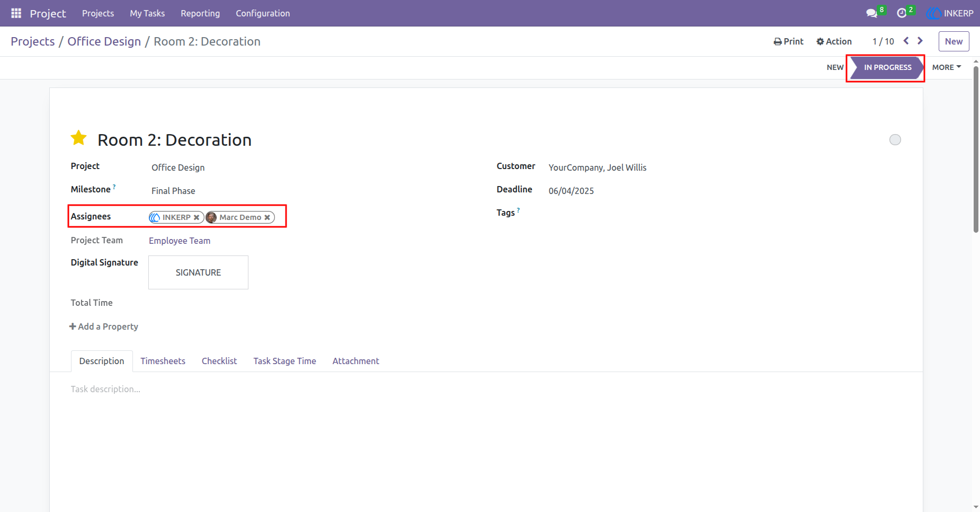
Task: Open the Employee Team link
Action: point(180,241)
